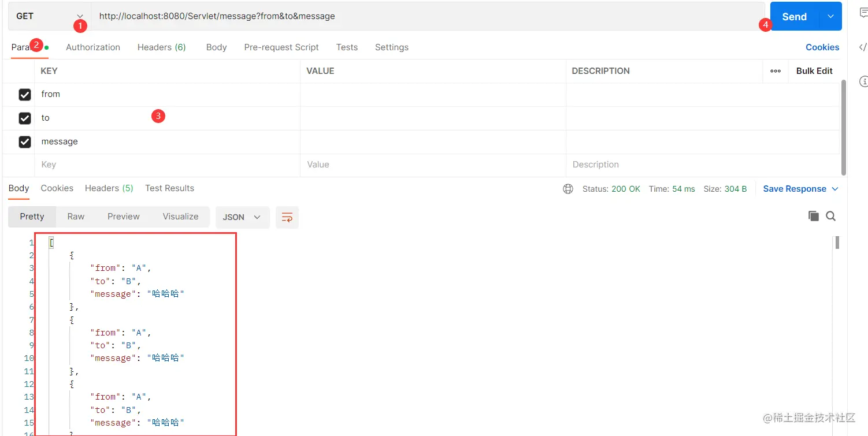The image size is (868, 436).
Task: Select the Visualize response view
Action: click(180, 217)
